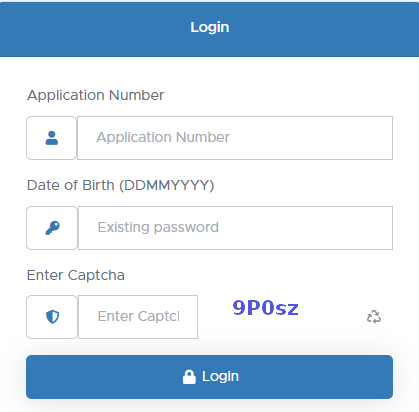419x412 pixels.
Task: Click the Login title in the header bar
Action: pos(210,27)
